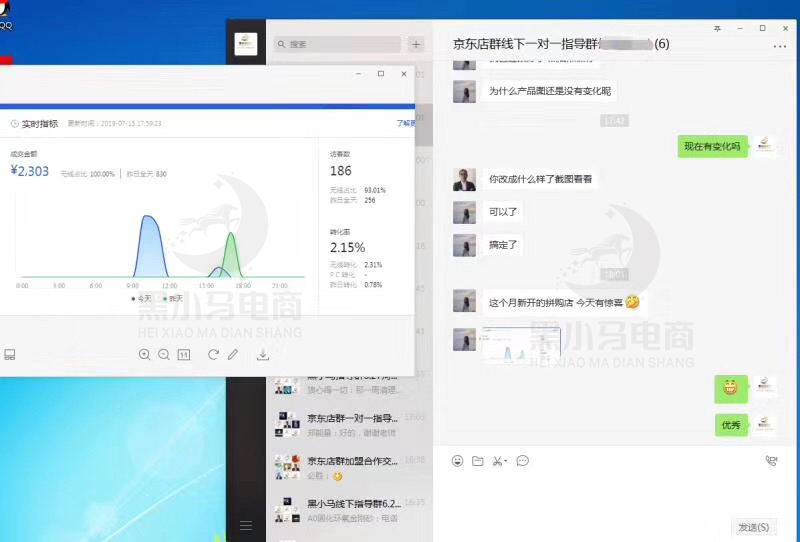Open chat history via speech bubble icon
This screenshot has width=800, height=542.
(x=522, y=461)
